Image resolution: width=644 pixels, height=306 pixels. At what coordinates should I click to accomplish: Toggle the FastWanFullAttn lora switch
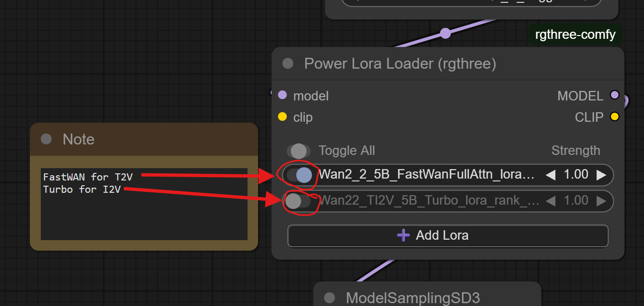(x=299, y=175)
